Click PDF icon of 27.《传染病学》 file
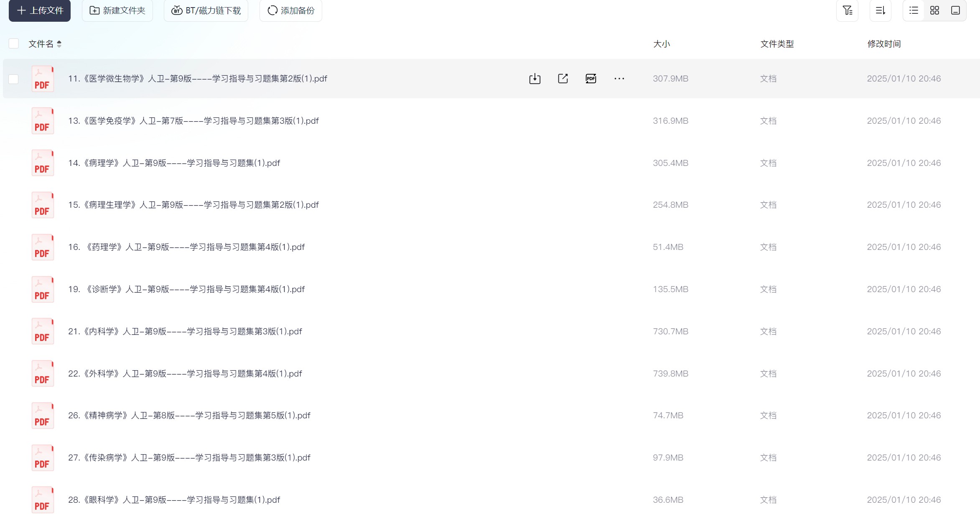 pos(43,458)
